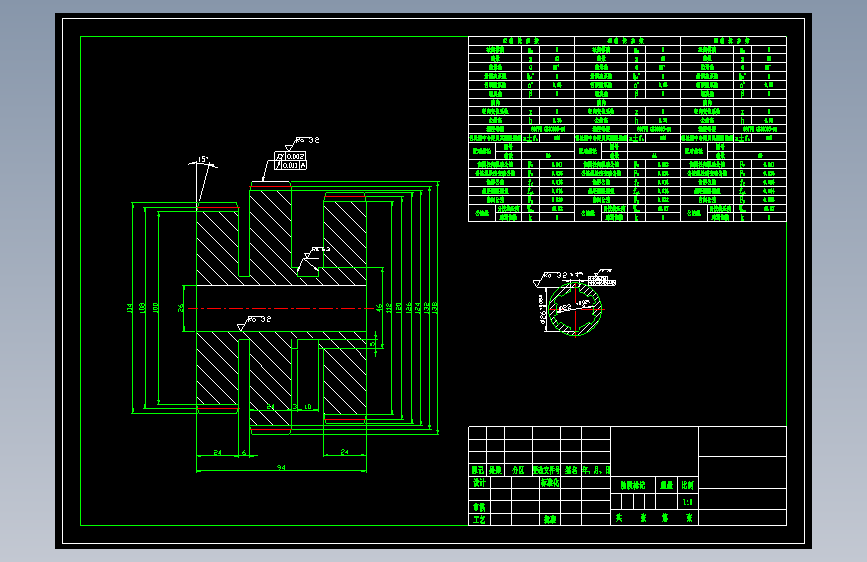This screenshot has height=562, width=867.
Task: Click the 工艺 cell in the title block
Action: coord(479,519)
